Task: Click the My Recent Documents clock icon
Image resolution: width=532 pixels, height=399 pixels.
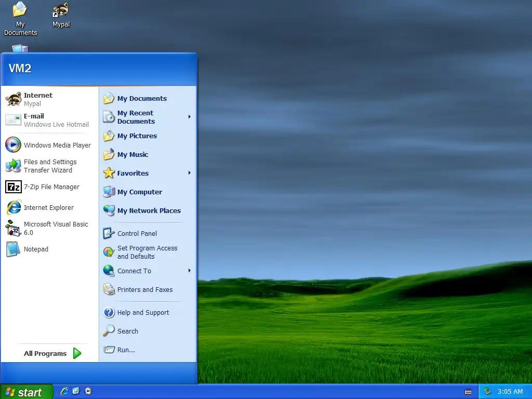Action: coord(109,117)
